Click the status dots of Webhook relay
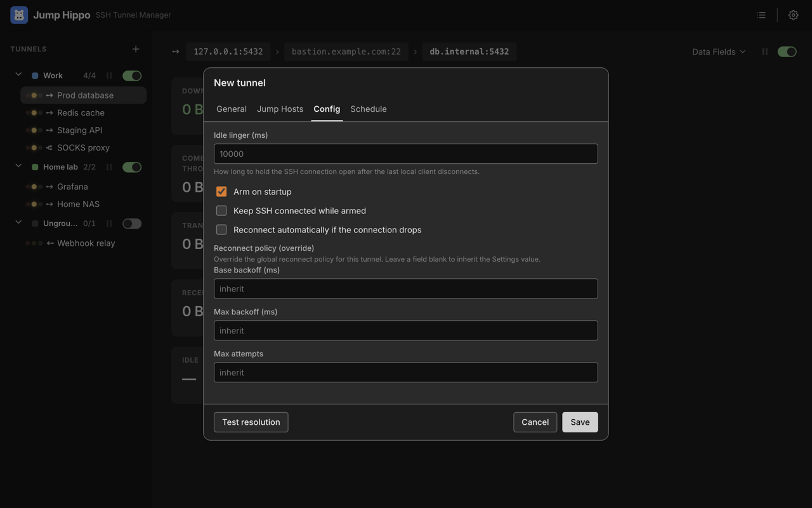Screen dimensions: 812x508 pyautogui.click(x=34, y=243)
